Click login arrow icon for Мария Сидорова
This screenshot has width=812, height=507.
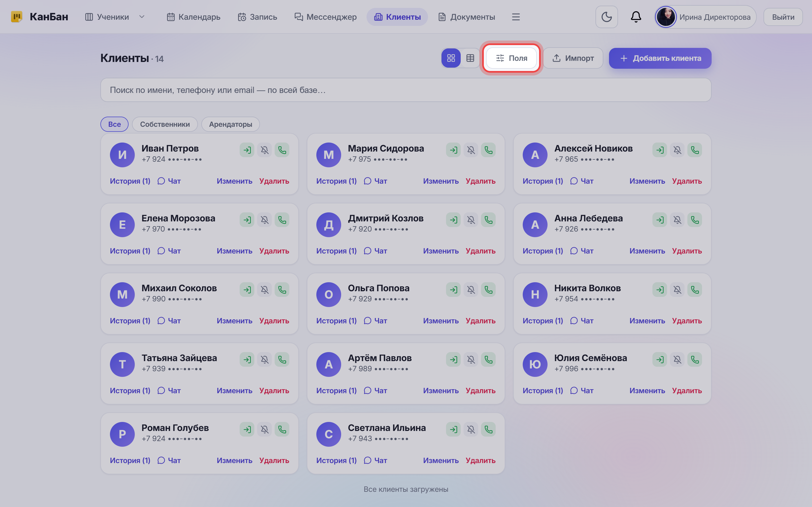coord(453,150)
